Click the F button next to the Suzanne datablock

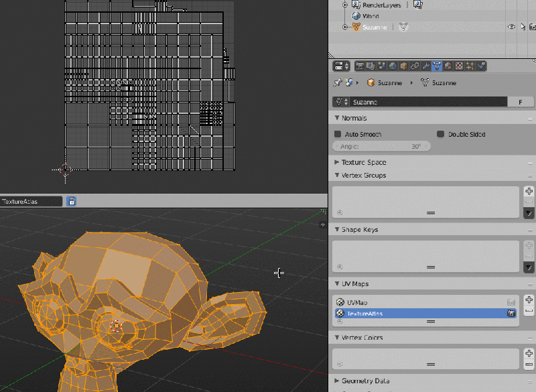pyautogui.click(x=521, y=101)
